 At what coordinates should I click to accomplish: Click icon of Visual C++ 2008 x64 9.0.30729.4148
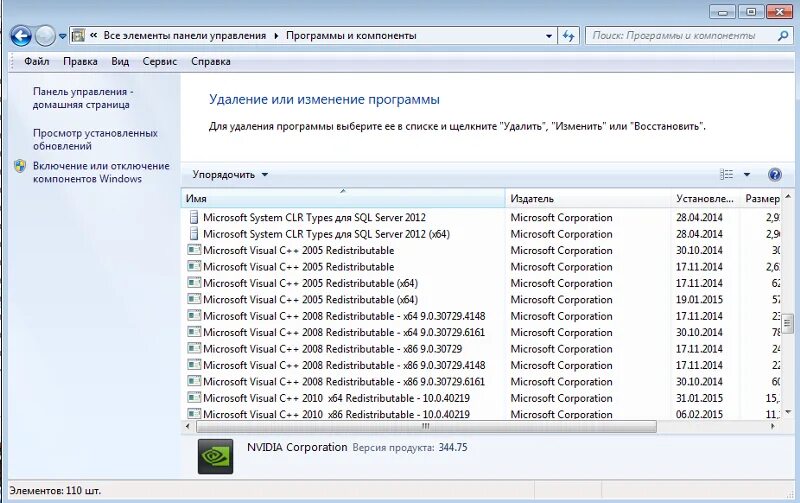[x=194, y=316]
